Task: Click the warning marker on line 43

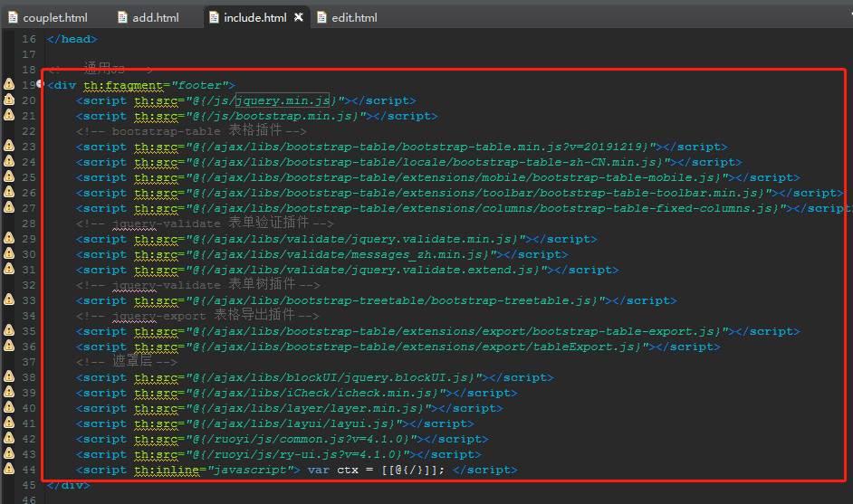Action: coord(9,452)
